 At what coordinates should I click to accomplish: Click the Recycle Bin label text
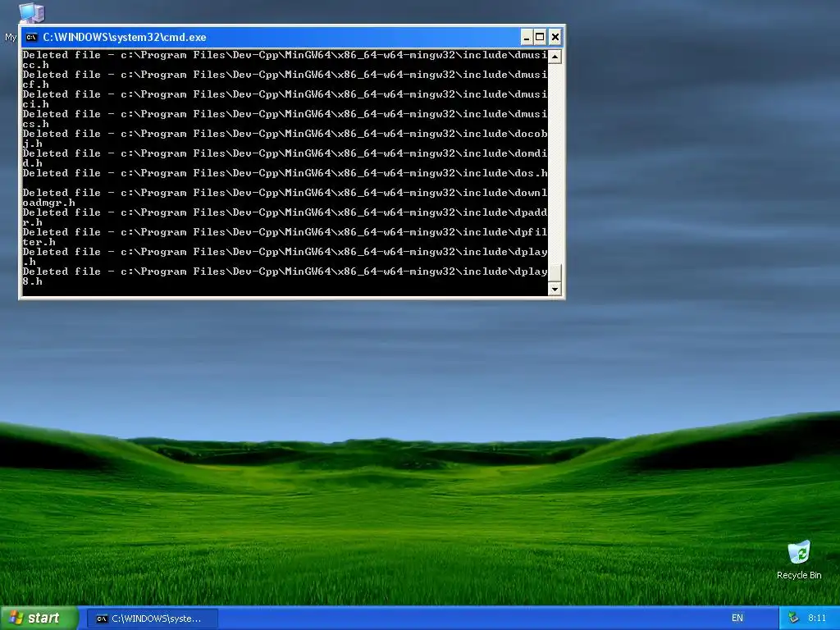click(799, 575)
